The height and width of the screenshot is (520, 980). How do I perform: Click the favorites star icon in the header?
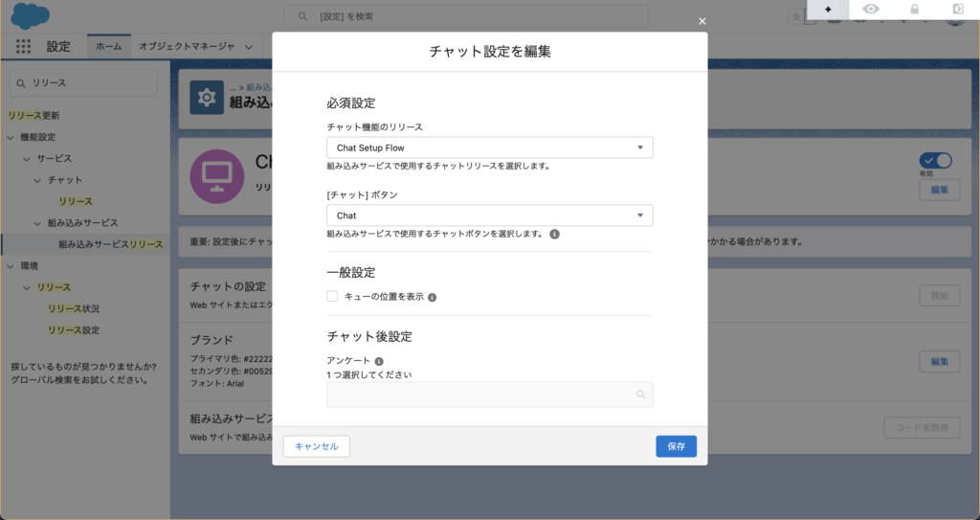pos(795,17)
